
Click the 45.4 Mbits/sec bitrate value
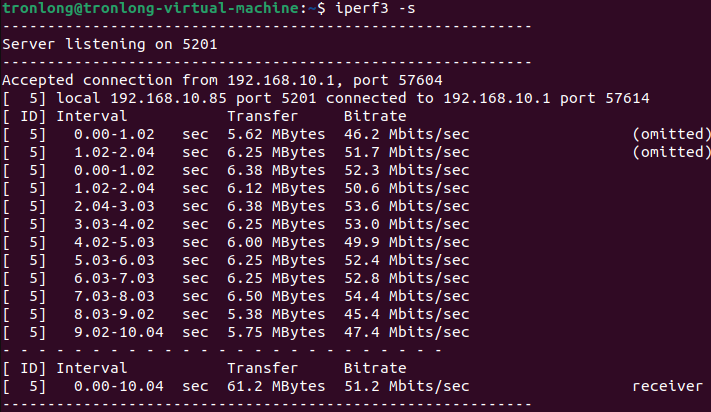[x=407, y=314]
